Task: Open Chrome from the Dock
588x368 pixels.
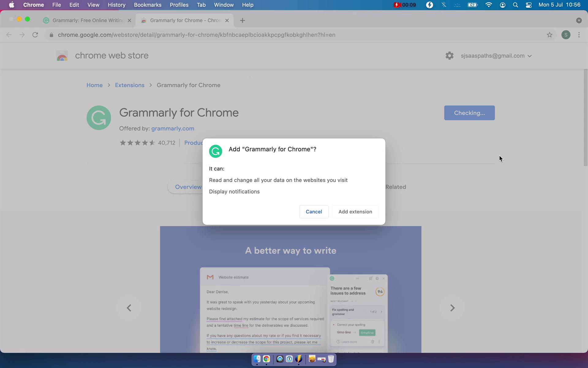Action: tap(266, 359)
